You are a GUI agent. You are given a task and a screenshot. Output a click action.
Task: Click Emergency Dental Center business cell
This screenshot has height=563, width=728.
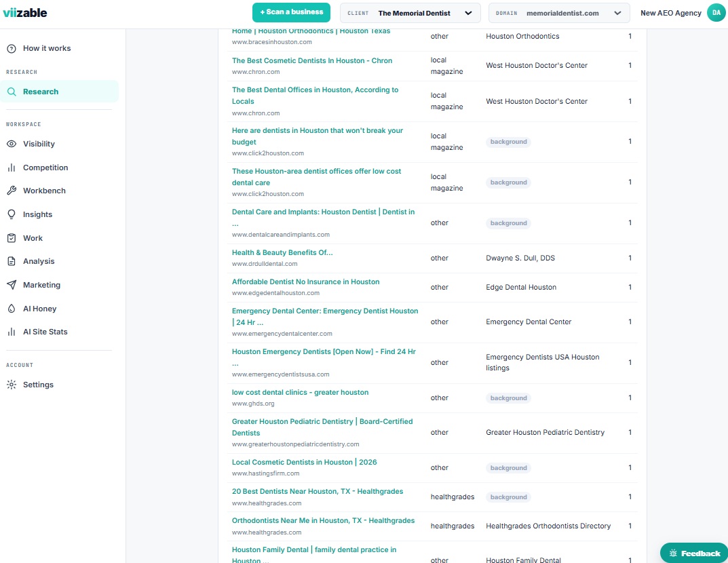click(x=529, y=322)
